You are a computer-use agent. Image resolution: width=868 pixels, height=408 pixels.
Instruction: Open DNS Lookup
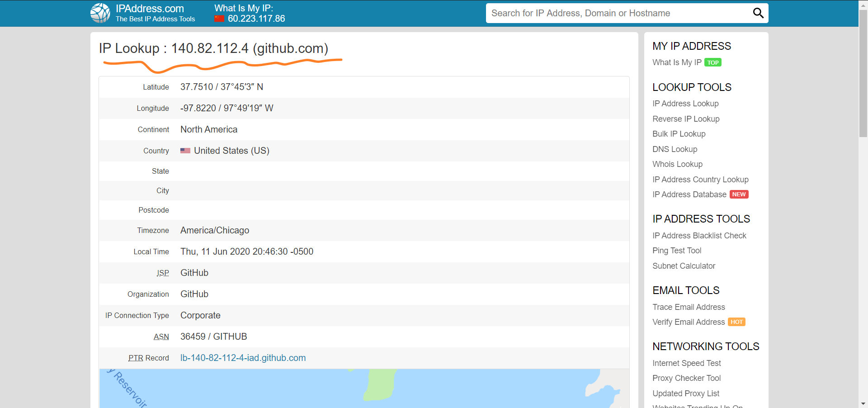[x=675, y=149]
